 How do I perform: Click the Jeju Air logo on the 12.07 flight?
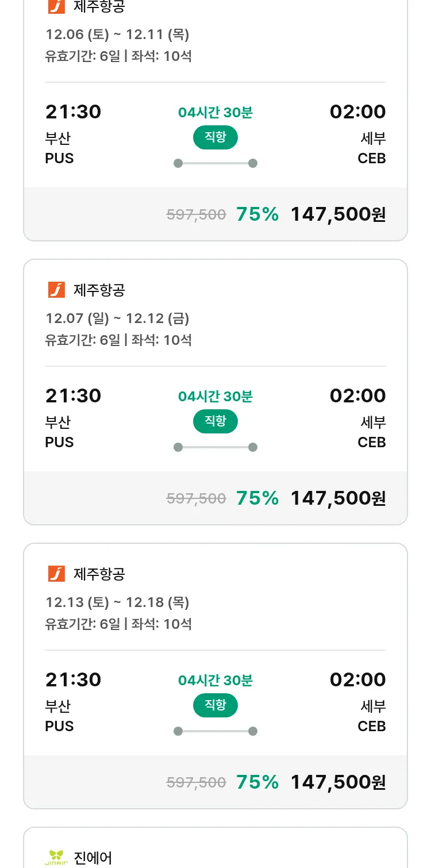(56, 290)
